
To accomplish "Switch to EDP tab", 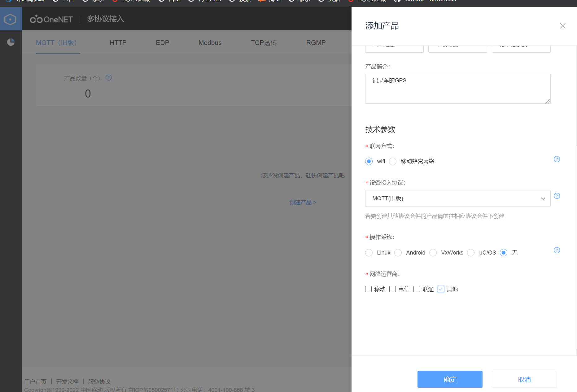I will 163,43.
